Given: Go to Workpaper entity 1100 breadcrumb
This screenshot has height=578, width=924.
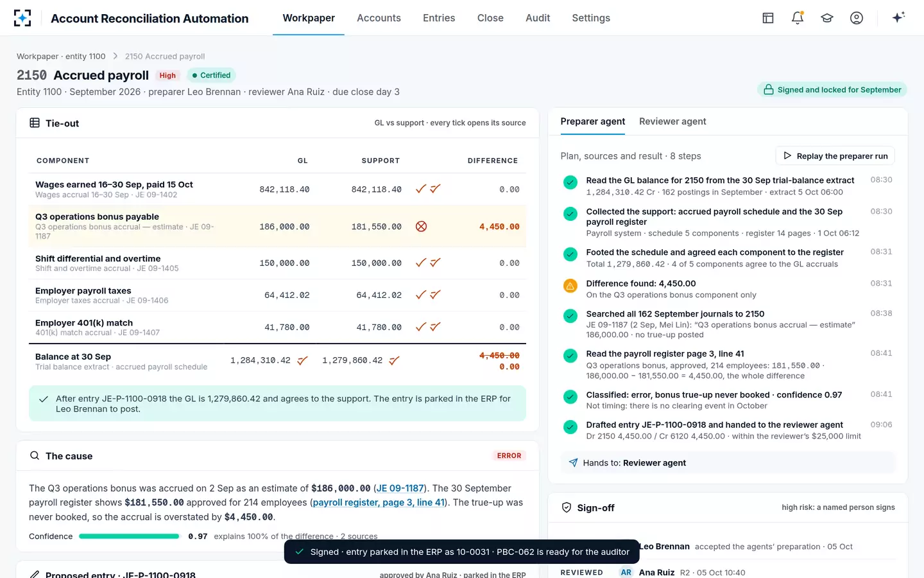Looking at the screenshot, I should coord(61,57).
